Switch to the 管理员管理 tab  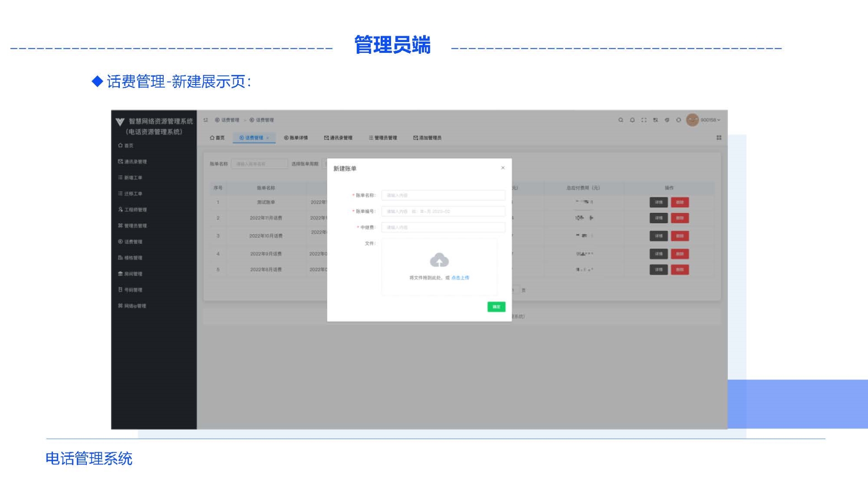point(382,138)
